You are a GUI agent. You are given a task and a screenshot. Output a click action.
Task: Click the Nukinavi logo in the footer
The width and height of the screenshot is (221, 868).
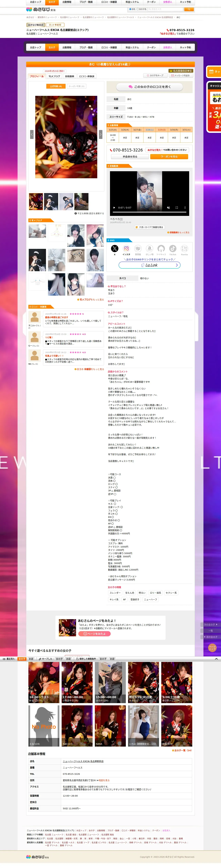pos(38,857)
